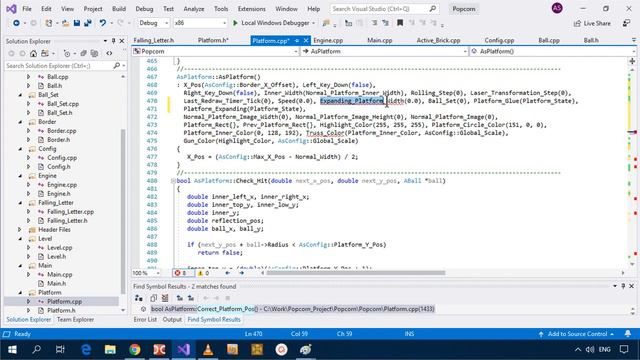Expand the Header Files folder
The width and height of the screenshot is (640, 360).
pos(20,229)
